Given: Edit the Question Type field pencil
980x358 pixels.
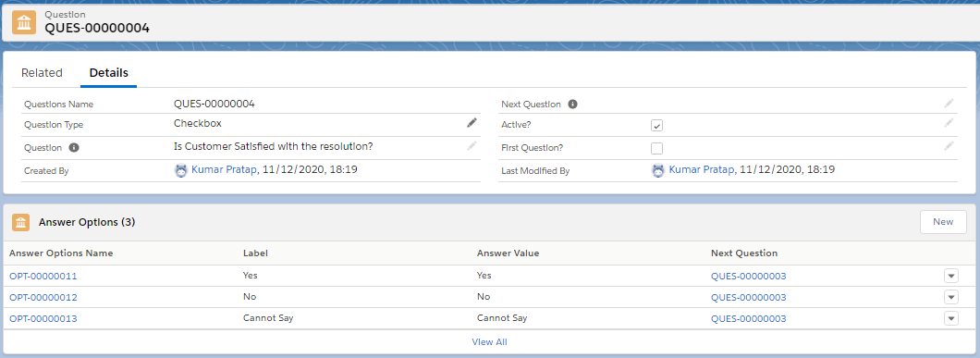Looking at the screenshot, I should (x=472, y=123).
